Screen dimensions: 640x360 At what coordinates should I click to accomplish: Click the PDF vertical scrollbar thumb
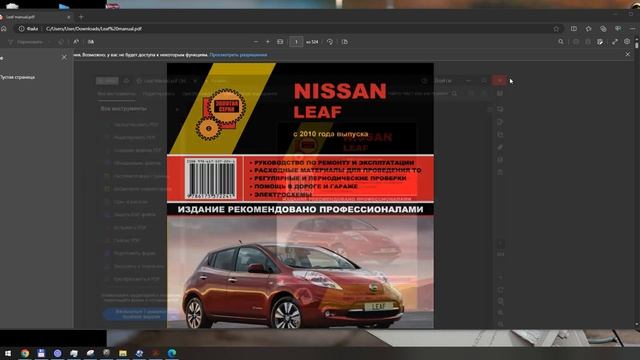point(637,45)
